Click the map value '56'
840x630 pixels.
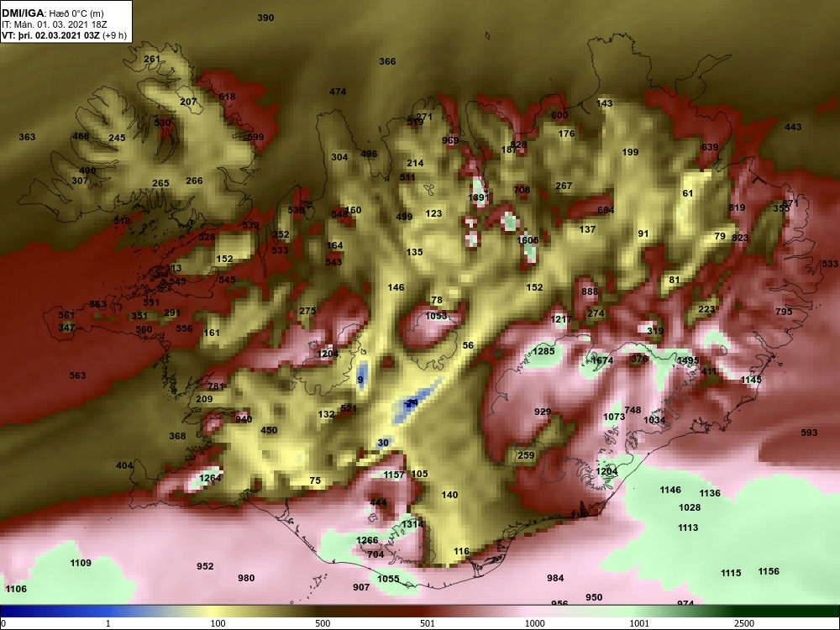pos(468,345)
